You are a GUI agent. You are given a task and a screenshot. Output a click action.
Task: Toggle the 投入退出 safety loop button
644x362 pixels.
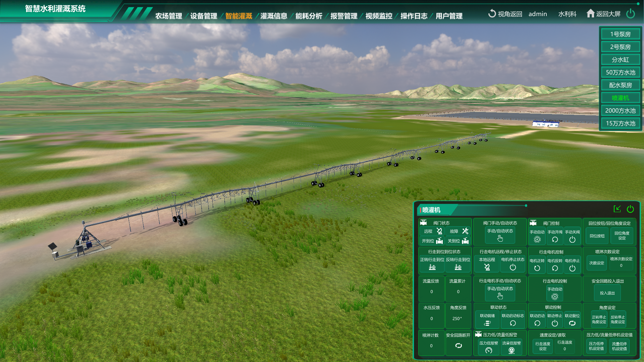coord(607,293)
